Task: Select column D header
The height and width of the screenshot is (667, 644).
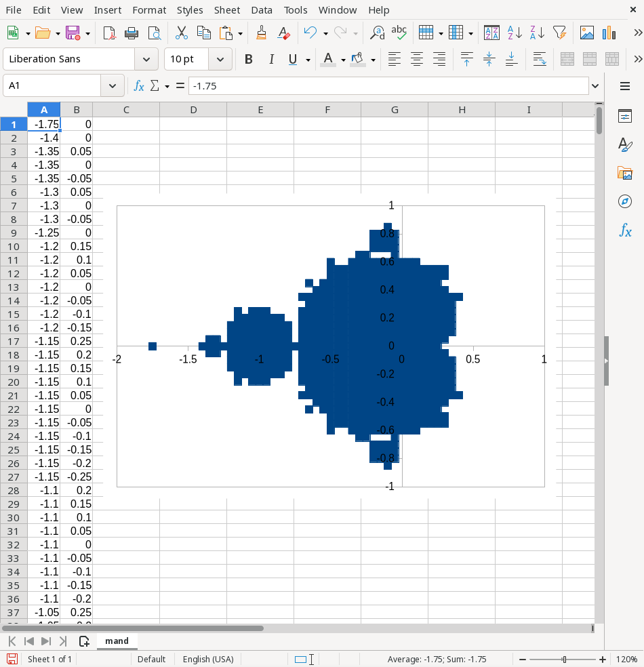Action: pyautogui.click(x=193, y=110)
